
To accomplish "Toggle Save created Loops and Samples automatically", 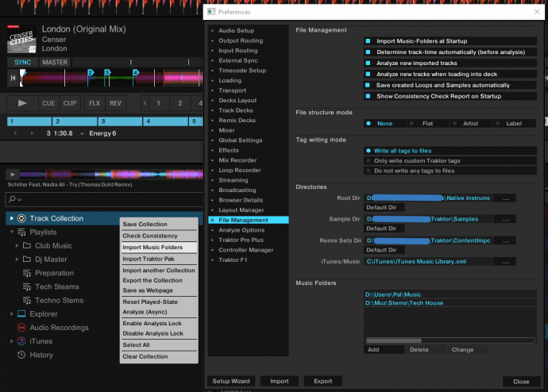I will (368, 85).
